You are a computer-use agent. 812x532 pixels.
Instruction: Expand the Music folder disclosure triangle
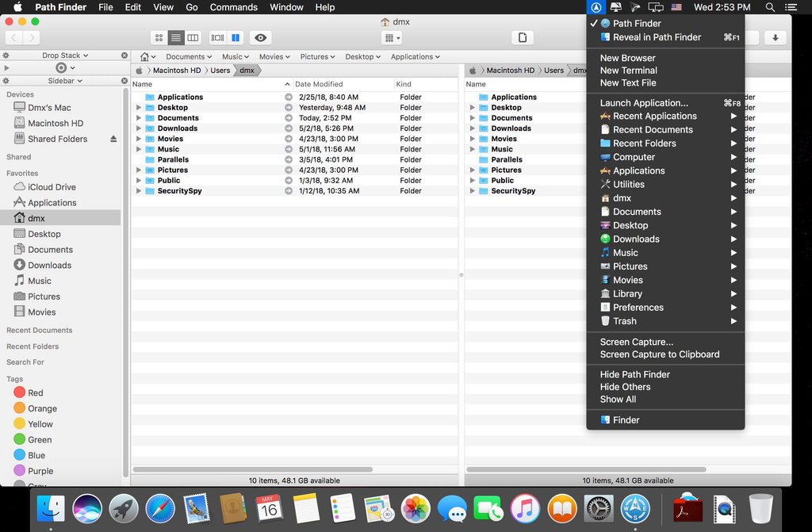139,149
